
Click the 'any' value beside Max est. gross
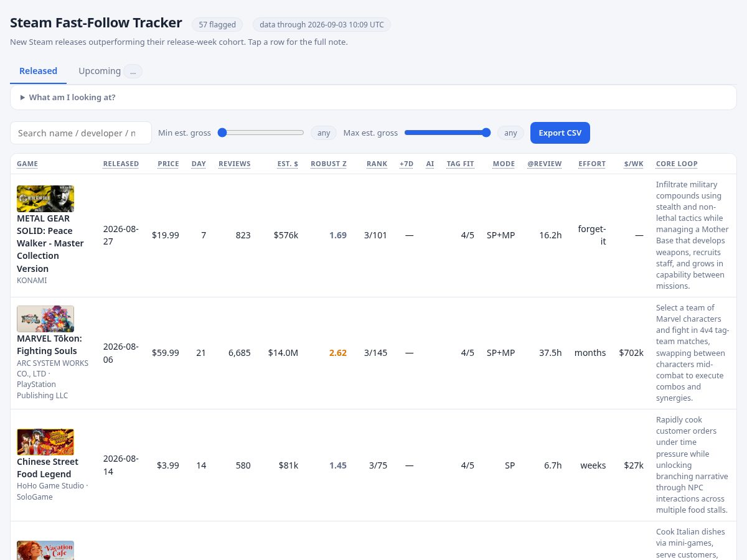point(510,133)
